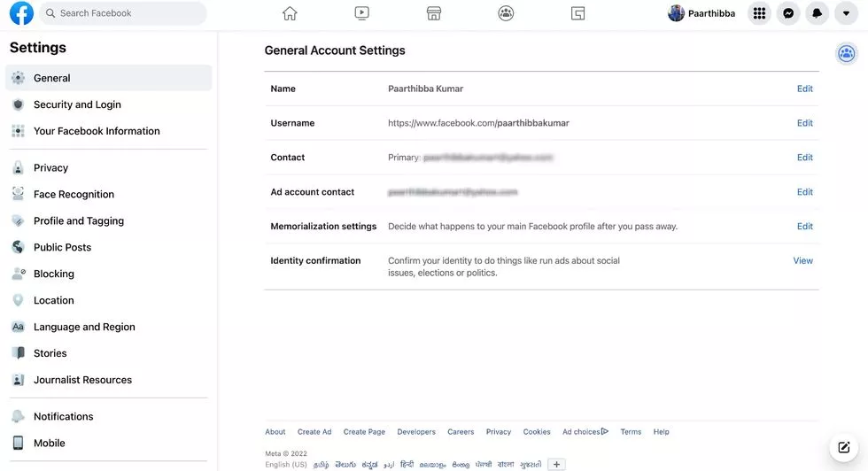This screenshot has height=471, width=868.
Task: Click the Create Ad footer link
Action: [314, 432]
